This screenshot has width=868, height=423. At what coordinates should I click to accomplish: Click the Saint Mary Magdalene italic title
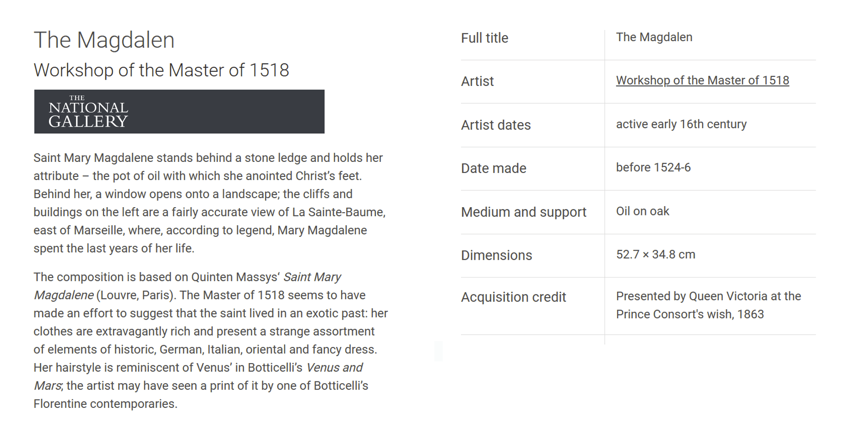188,286
